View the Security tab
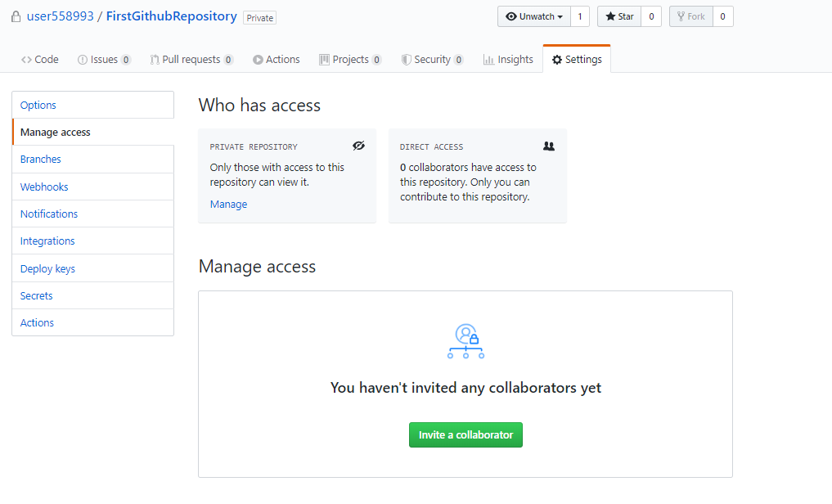Image resolution: width=832 pixels, height=504 pixels. 433,60
